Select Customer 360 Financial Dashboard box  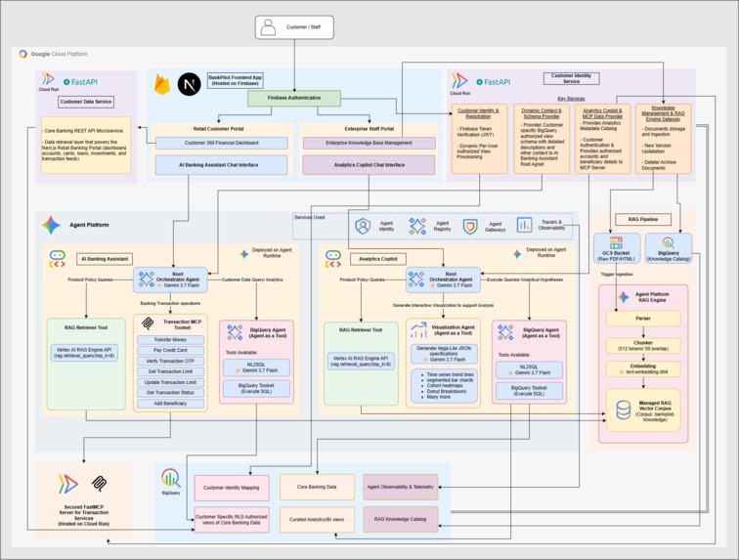222,143
